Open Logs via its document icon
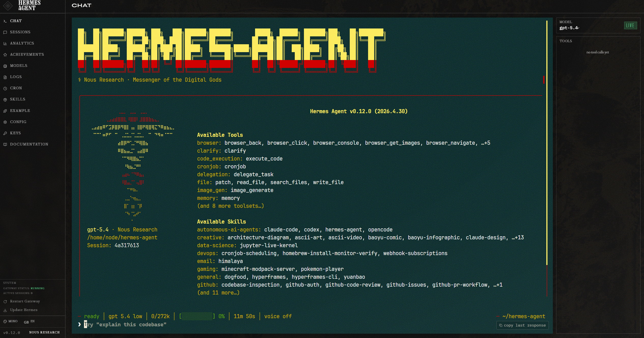Screen dimensions: 644x338 [5, 77]
